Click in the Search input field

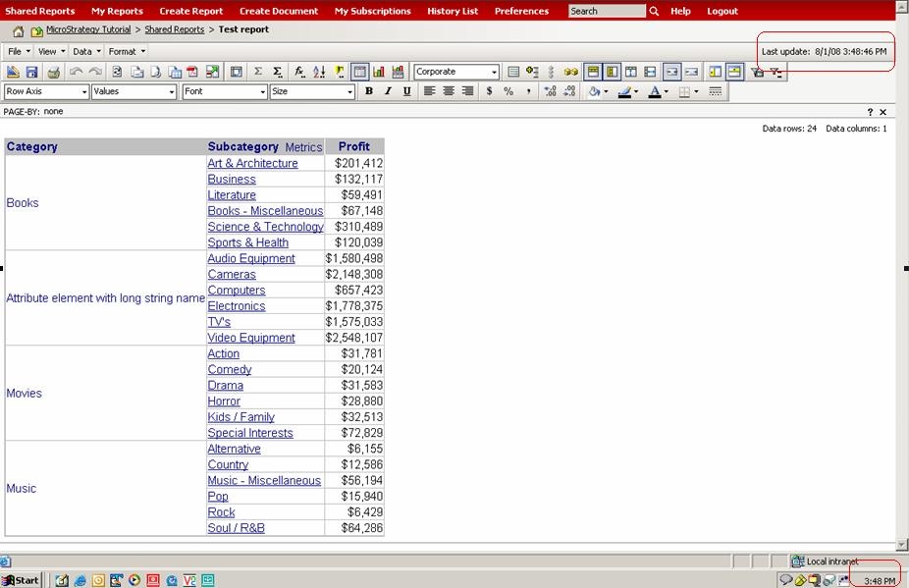pos(607,11)
